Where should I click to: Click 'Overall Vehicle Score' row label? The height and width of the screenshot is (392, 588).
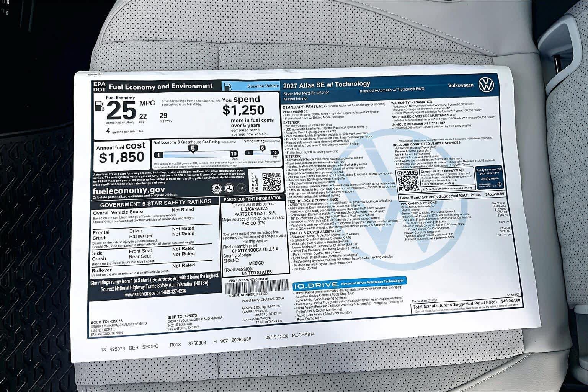tap(118, 212)
